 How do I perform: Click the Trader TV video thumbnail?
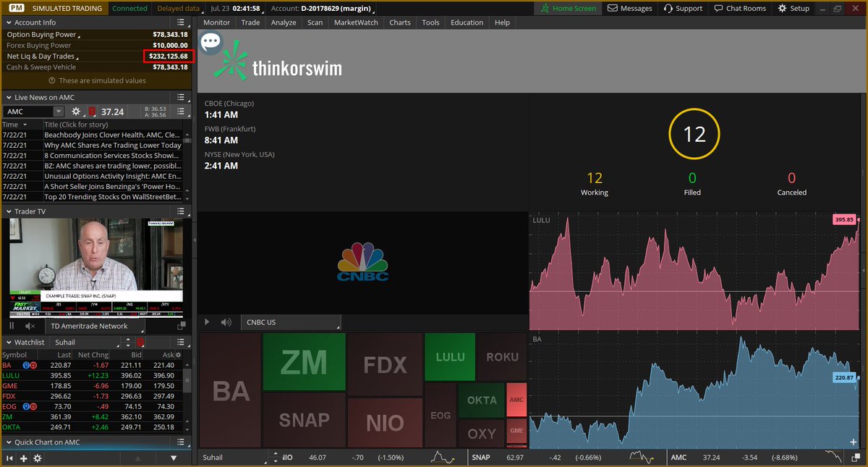(95, 268)
